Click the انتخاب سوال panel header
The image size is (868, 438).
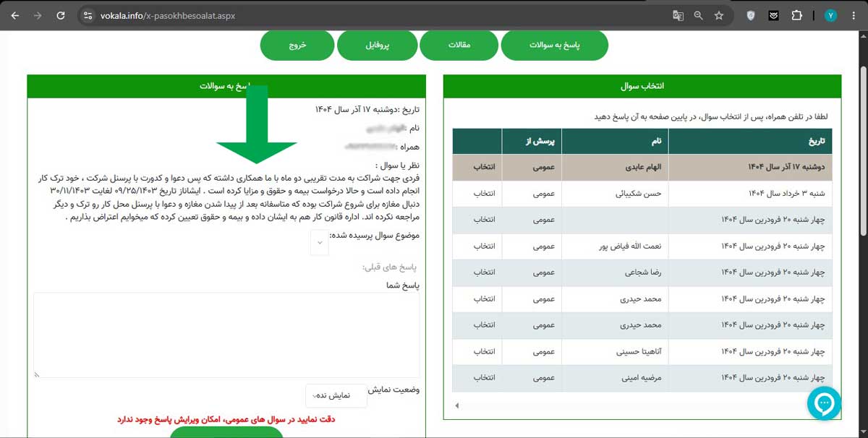pyautogui.click(x=642, y=86)
